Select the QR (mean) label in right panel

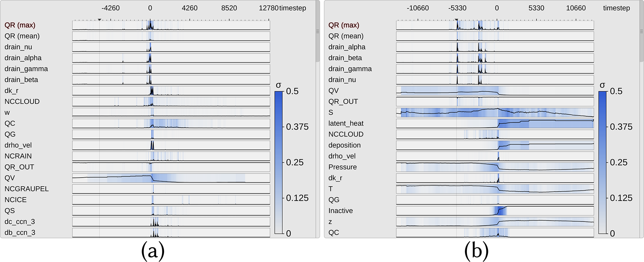click(x=346, y=36)
